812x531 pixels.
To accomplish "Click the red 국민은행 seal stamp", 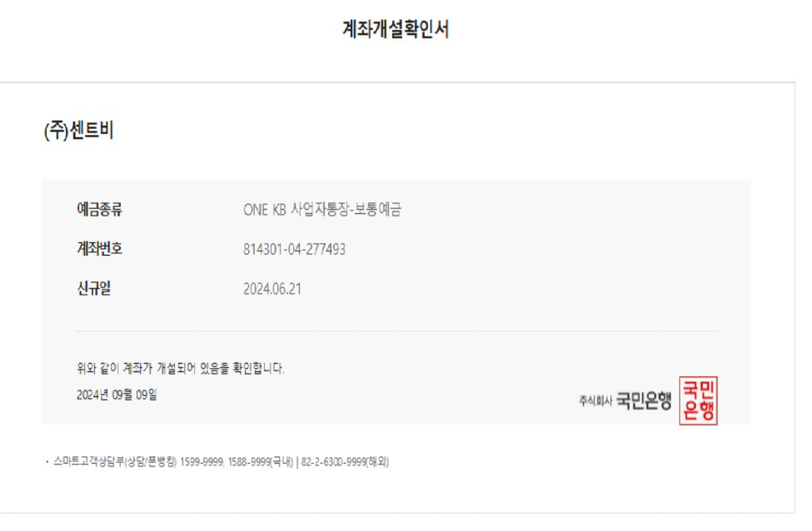I will tap(698, 400).
